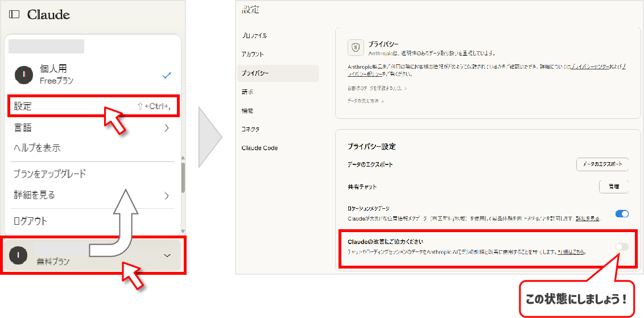Select プランをアップグレード menu entry

49,174
